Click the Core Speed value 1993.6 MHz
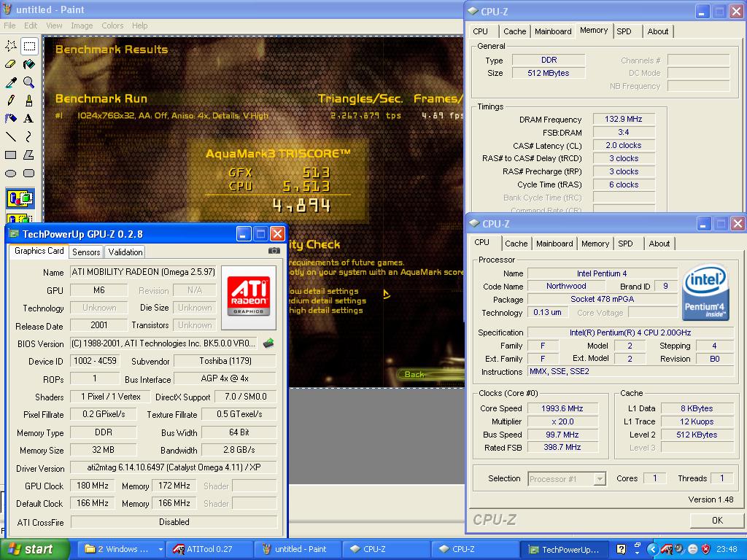Image resolution: width=747 pixels, height=560 pixels. tap(562, 408)
